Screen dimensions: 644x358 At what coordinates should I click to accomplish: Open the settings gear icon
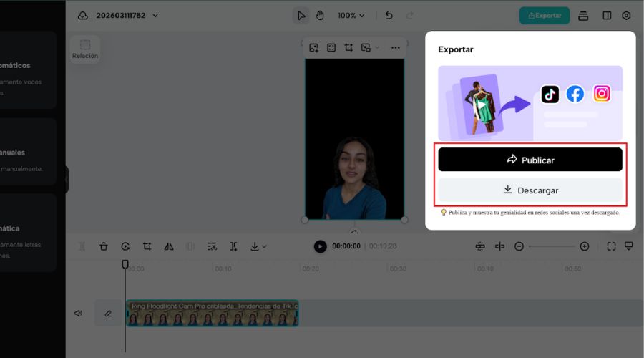(626, 16)
